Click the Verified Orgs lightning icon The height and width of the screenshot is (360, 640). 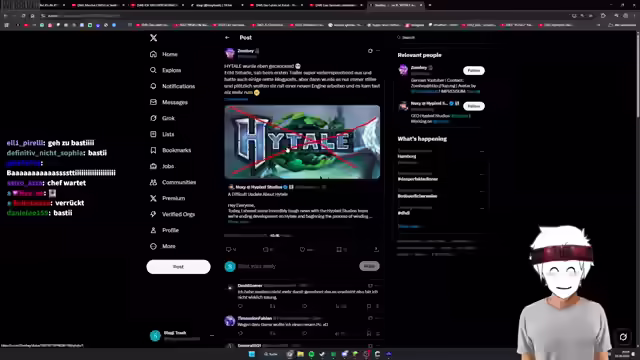click(153, 214)
